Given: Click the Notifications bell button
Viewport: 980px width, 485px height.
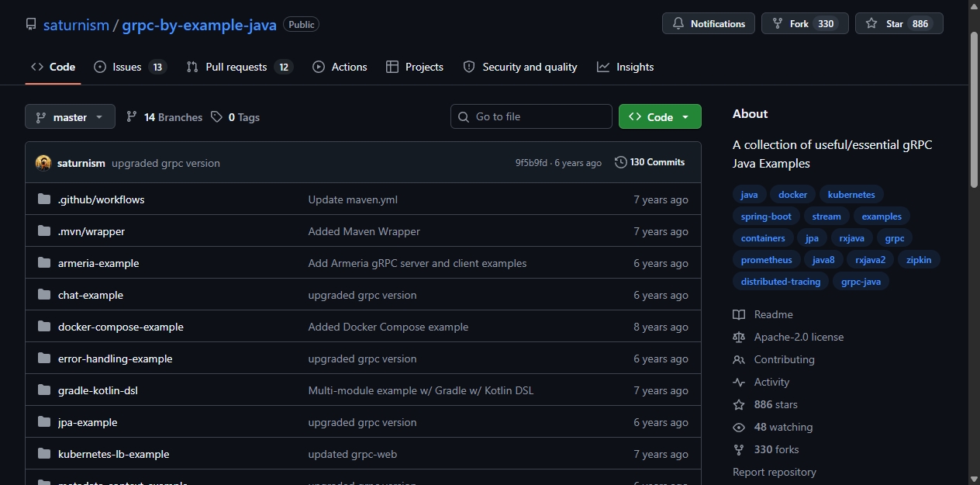Looking at the screenshot, I should click(709, 23).
